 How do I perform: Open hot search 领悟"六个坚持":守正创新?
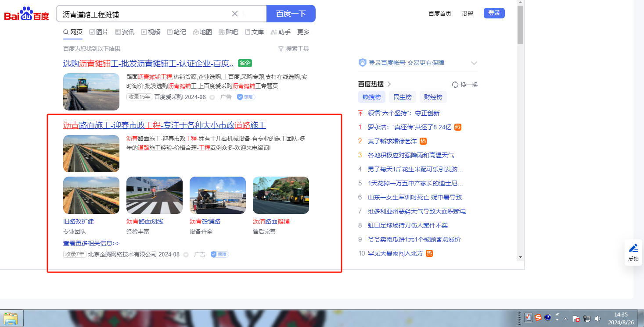click(x=404, y=113)
